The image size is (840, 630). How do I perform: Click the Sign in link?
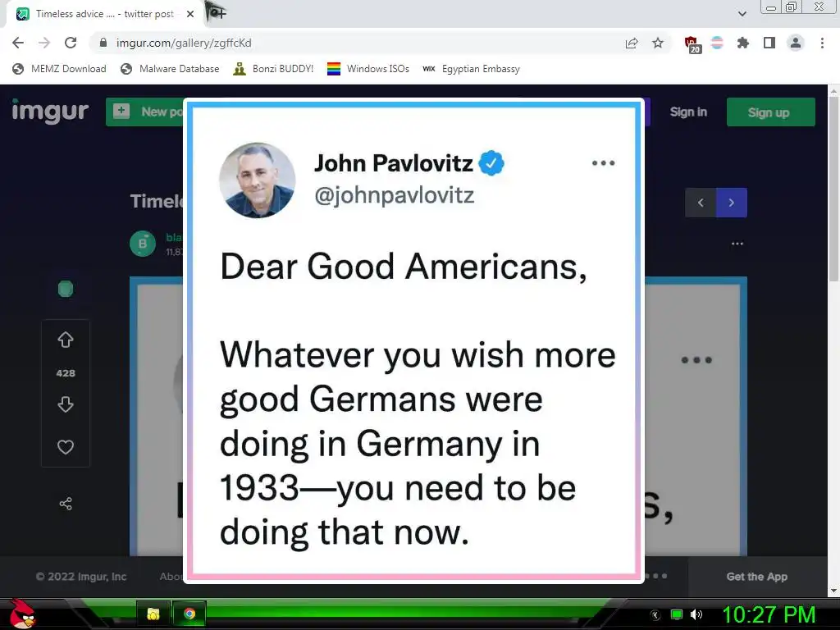tap(688, 112)
